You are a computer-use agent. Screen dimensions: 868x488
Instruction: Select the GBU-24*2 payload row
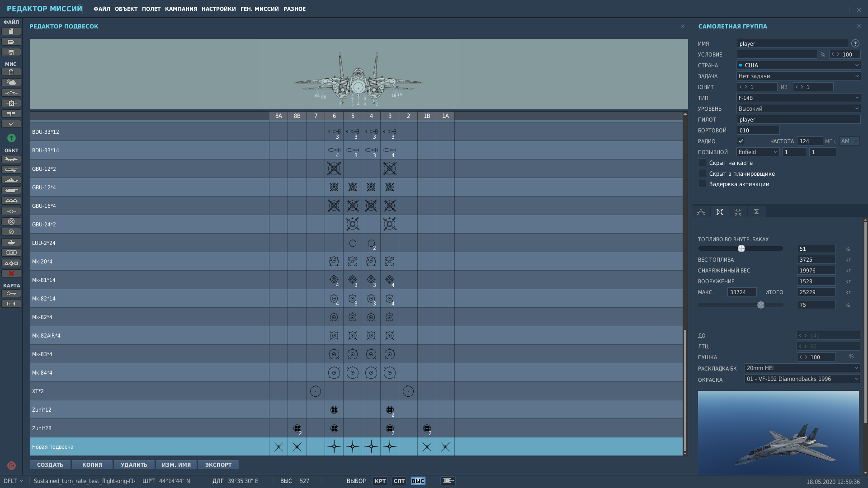[356, 224]
